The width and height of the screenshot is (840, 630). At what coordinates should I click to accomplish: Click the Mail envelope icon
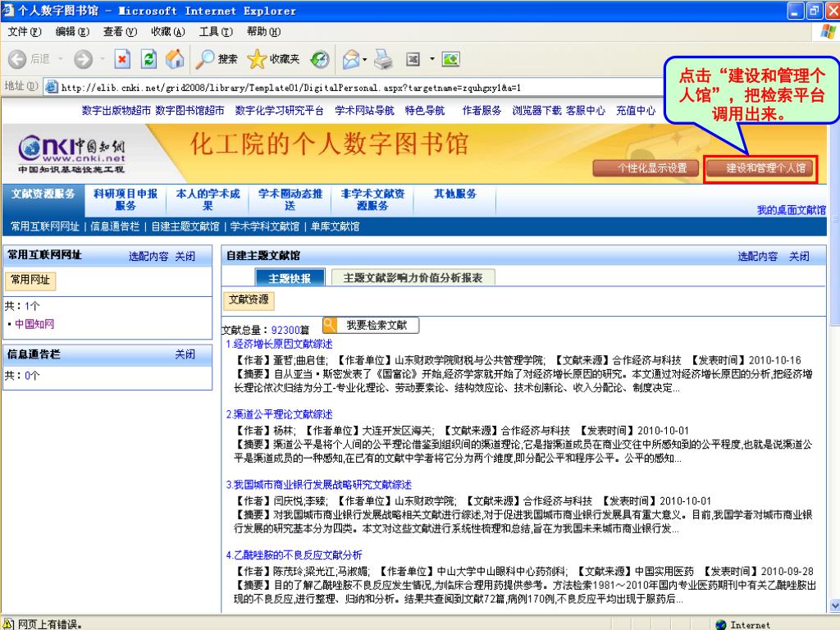tap(351, 59)
